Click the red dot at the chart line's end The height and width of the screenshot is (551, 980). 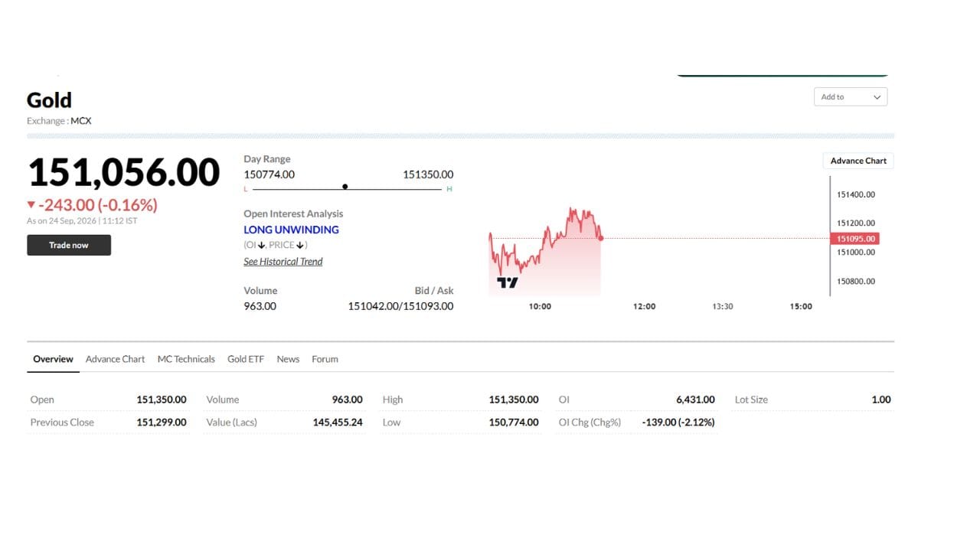pos(601,238)
